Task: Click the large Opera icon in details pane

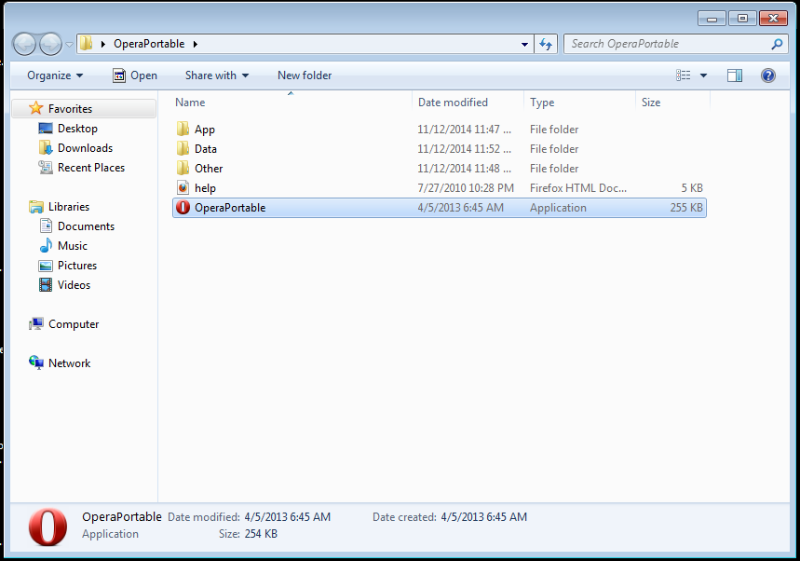Action: (47, 527)
